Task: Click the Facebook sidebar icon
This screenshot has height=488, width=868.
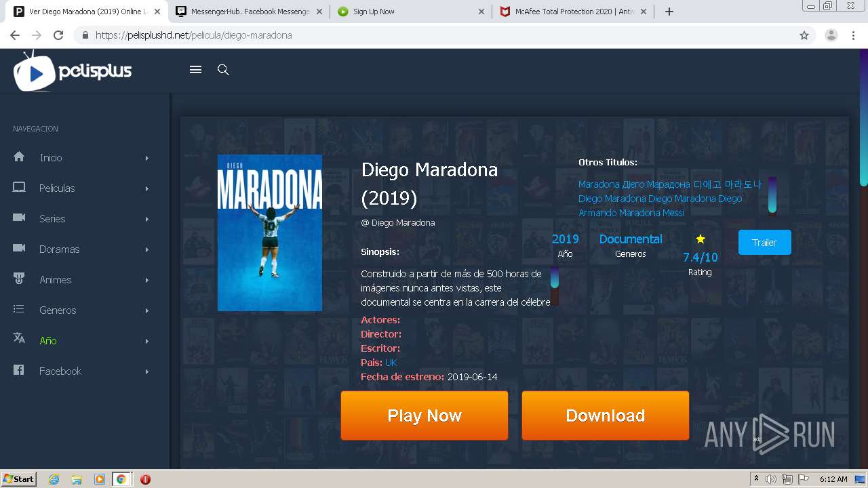Action: coord(19,370)
